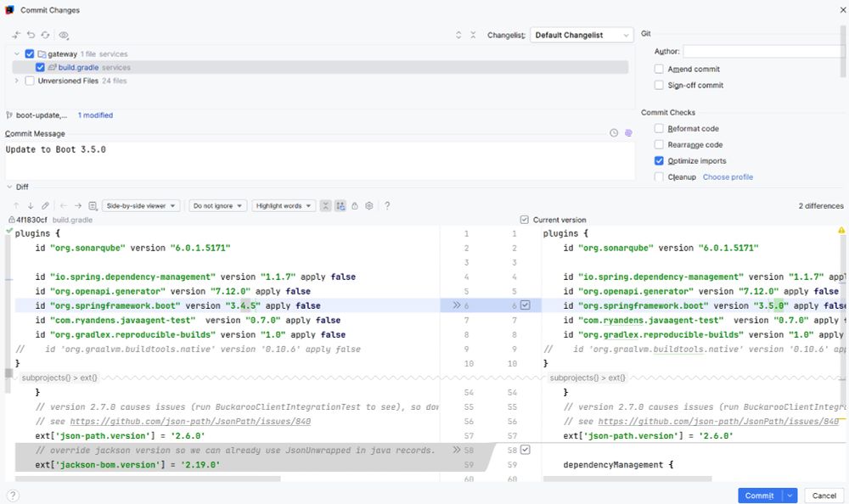Check Unversioned Files checkbox
The image size is (849, 504).
30,81
